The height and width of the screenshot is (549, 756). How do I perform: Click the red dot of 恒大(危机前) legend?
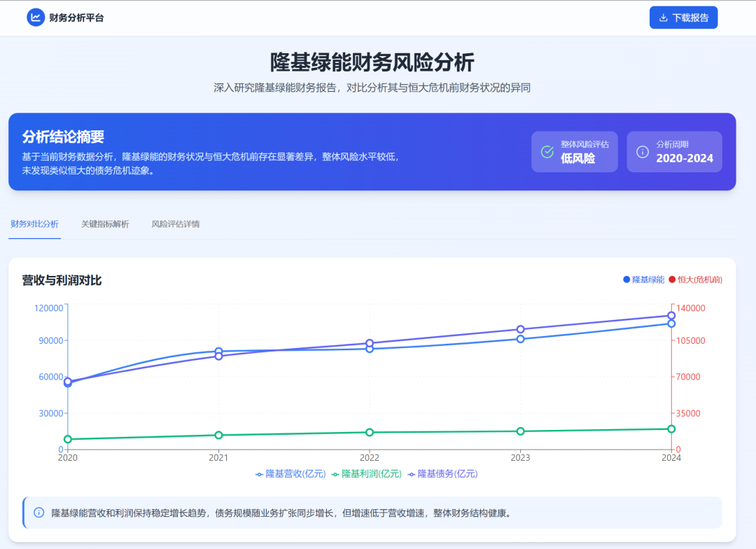coord(672,279)
